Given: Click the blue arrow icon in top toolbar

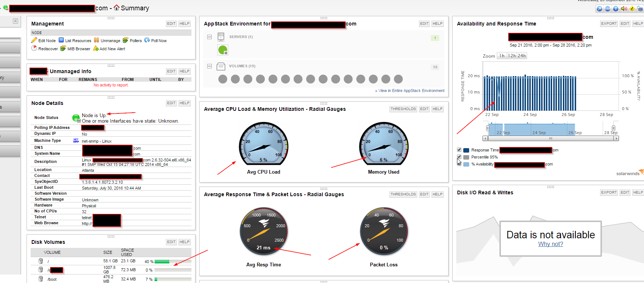Looking at the screenshot, I should (x=599, y=9).
